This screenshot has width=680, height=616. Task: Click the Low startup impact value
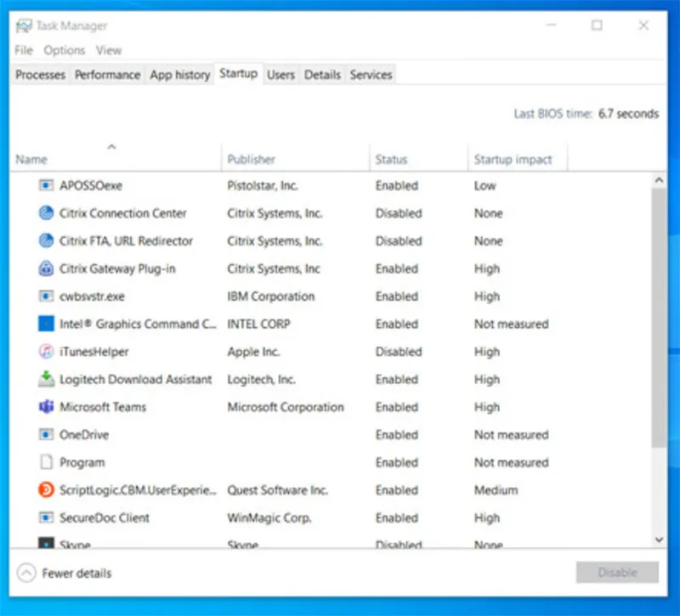484,185
